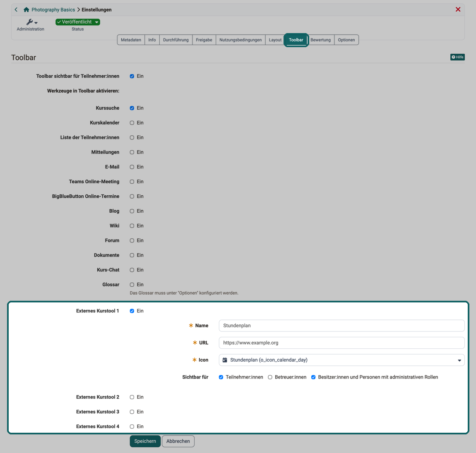Open the Durchführung tab
The image size is (476, 453).
click(176, 40)
